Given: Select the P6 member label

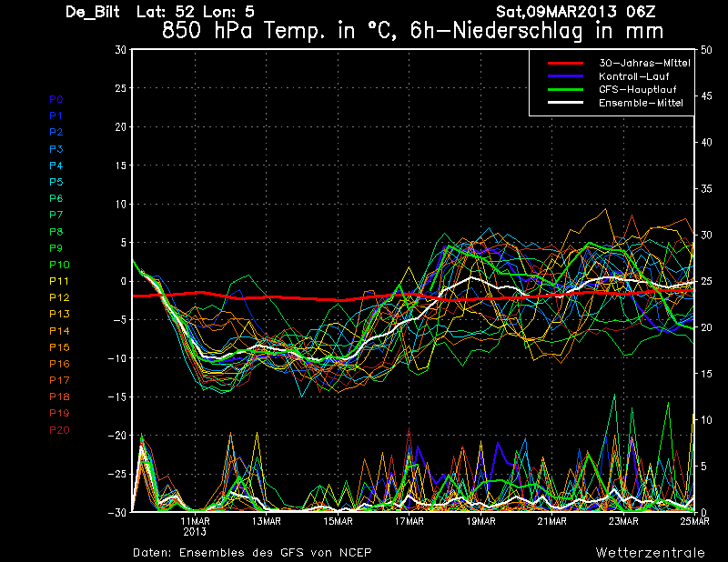Looking at the screenshot, I should tap(56, 198).
